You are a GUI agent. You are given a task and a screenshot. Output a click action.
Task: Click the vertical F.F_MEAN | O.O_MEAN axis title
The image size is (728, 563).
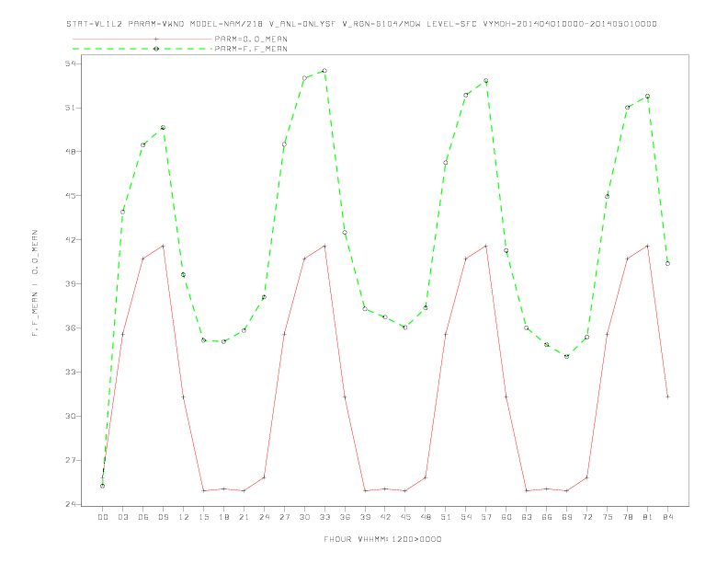point(35,283)
